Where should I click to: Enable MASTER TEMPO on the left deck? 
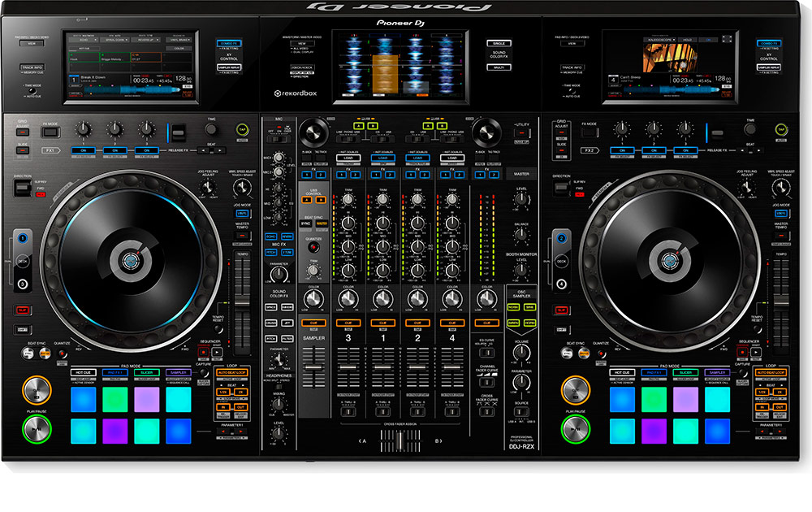pyautogui.click(x=242, y=235)
